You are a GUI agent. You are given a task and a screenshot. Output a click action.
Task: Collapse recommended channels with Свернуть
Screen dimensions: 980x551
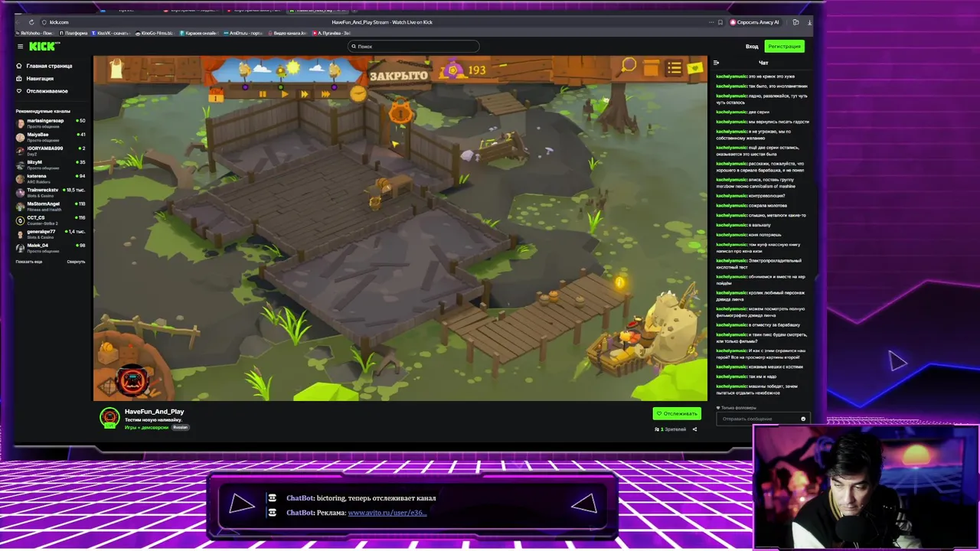pyautogui.click(x=76, y=262)
